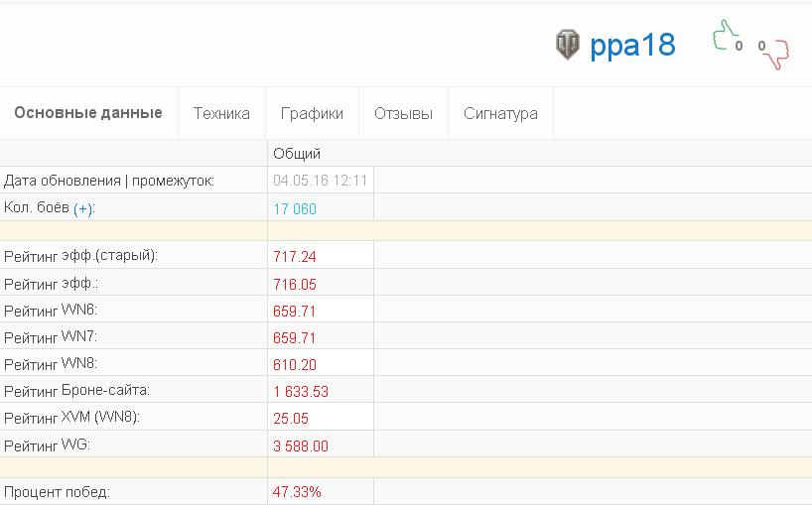This screenshot has width=812, height=505.
Task: Click the Рейтинг Броне-сайта value 1 633.53
Action: pos(301,392)
